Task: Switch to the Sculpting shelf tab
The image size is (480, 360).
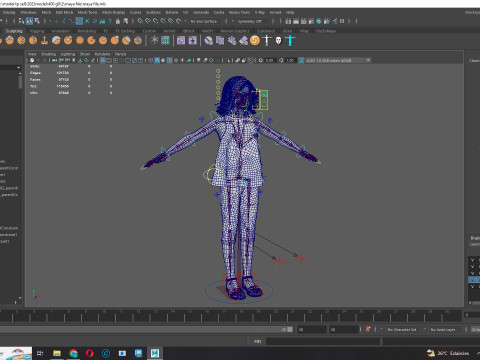Action: click(x=14, y=31)
